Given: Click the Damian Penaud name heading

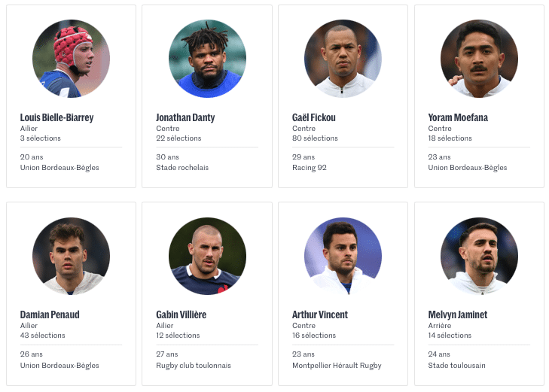Looking at the screenshot, I should click(x=50, y=315).
